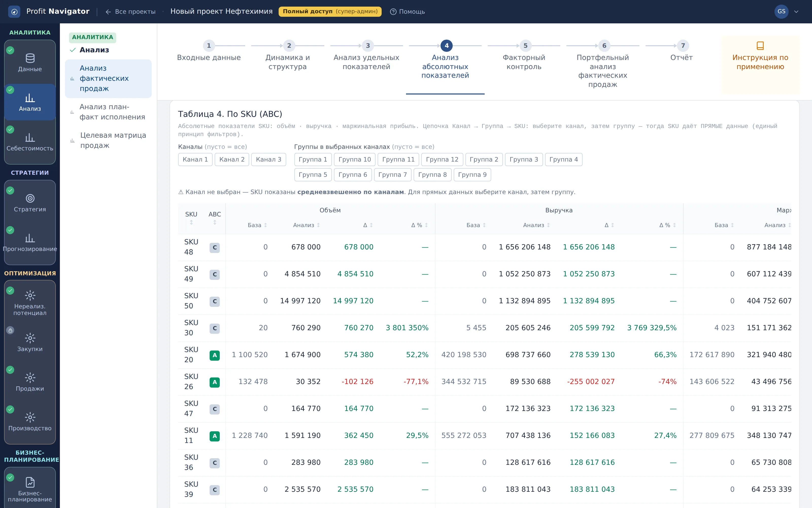The height and width of the screenshot is (508, 812).
Task: Open the Прогнозирование sidebar item
Action: coord(30,243)
